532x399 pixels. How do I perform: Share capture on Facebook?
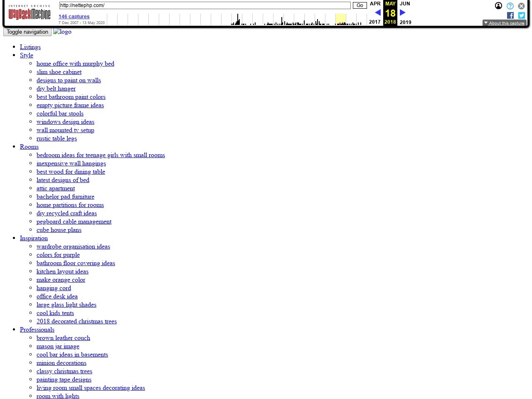(510, 15)
